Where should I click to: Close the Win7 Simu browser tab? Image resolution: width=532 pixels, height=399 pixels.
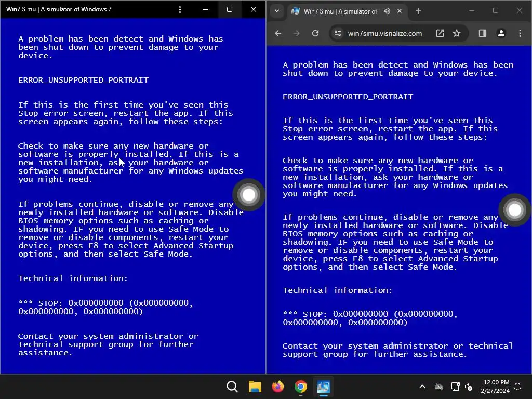[400, 11]
